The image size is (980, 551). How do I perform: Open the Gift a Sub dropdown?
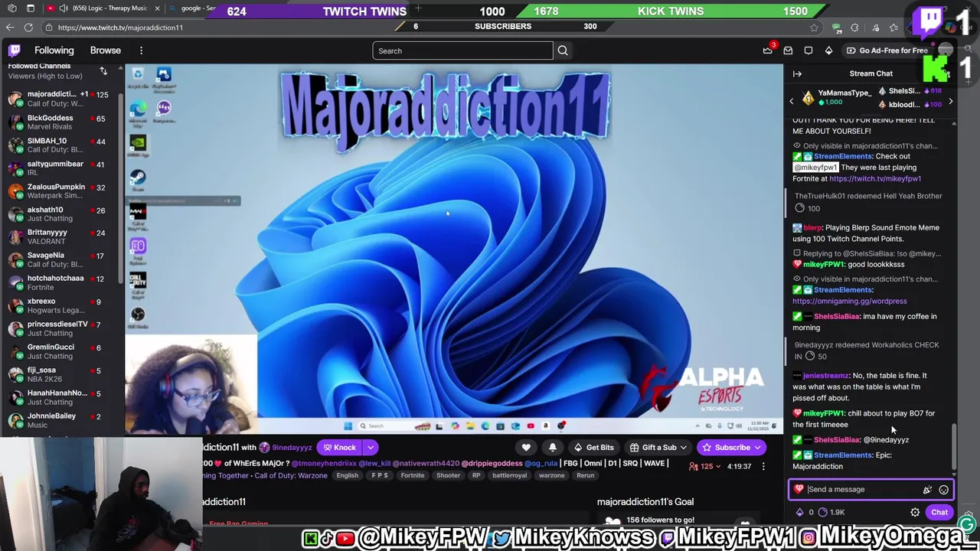coord(658,448)
